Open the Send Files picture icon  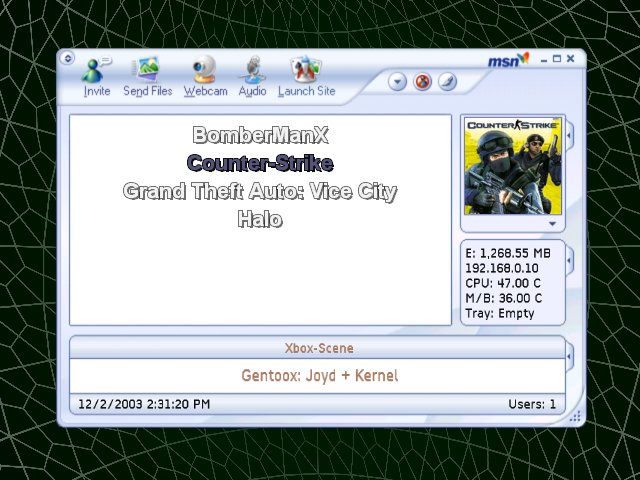(x=147, y=69)
